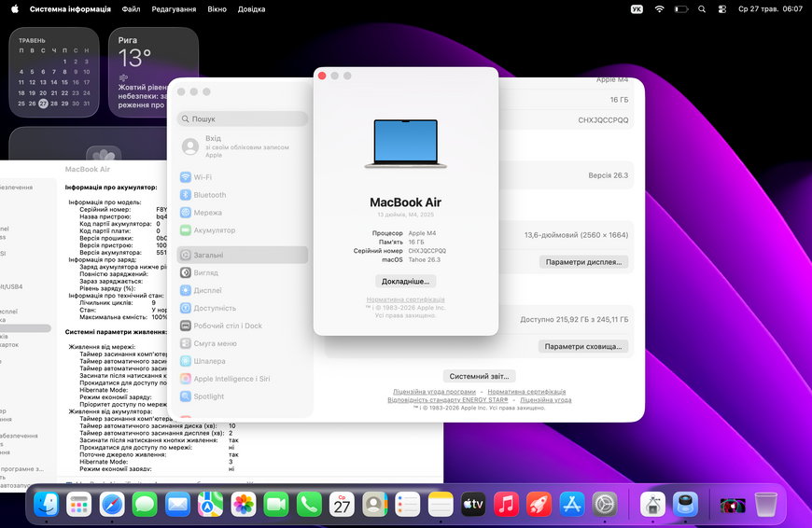The height and width of the screenshot is (528, 812).
Task: Open Calendar from the Dock
Action: tap(342, 504)
